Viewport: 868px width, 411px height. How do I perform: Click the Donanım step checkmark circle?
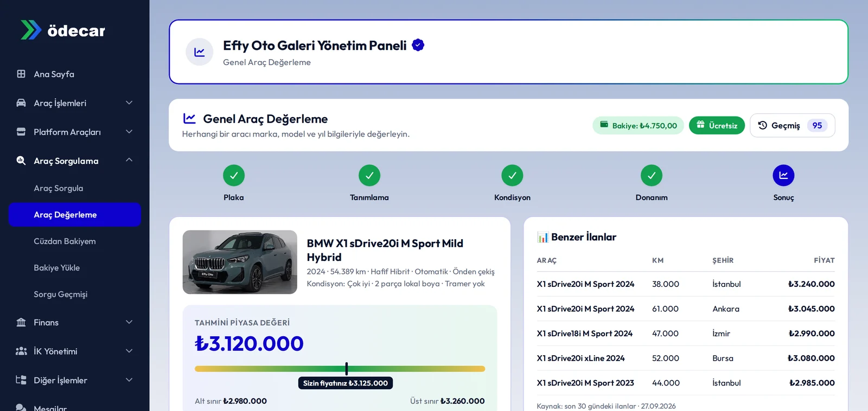click(652, 175)
